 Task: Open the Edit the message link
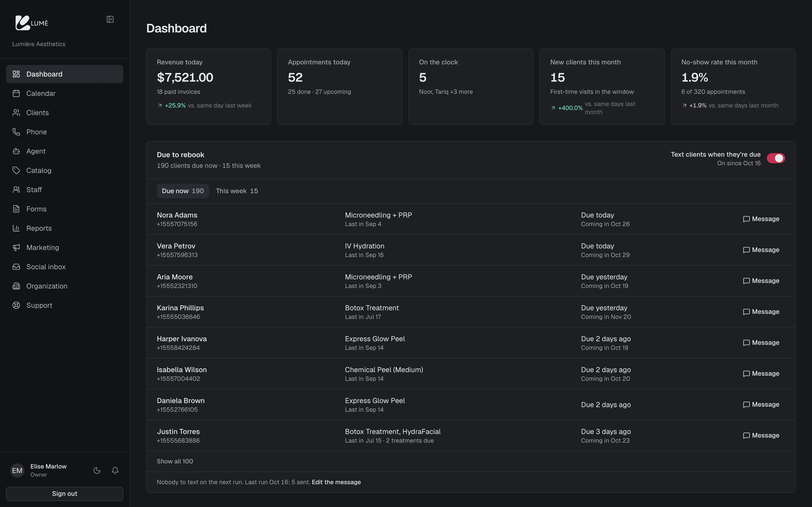coord(336,482)
